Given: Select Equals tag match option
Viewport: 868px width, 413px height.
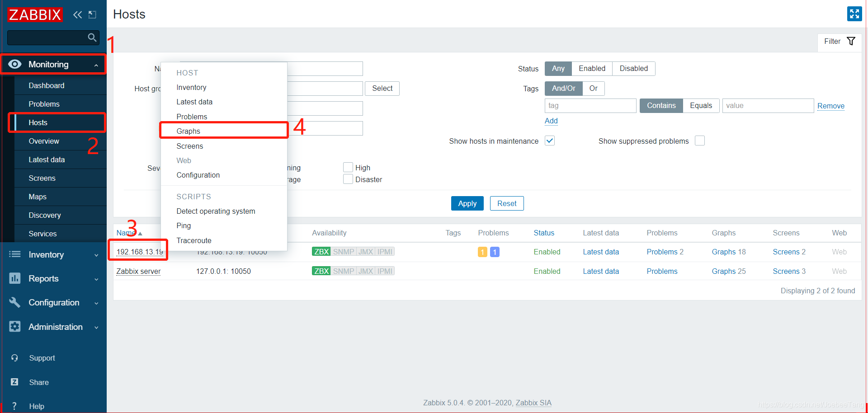Looking at the screenshot, I should point(701,106).
